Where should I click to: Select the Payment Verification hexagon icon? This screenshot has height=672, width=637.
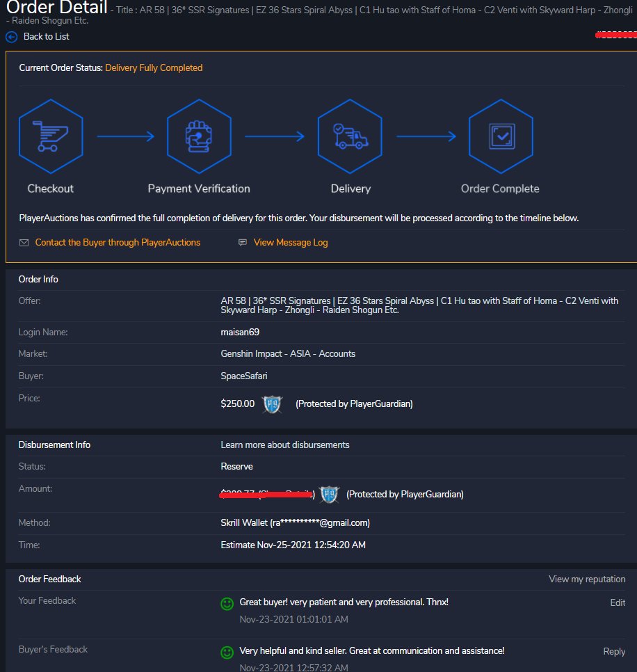[199, 136]
